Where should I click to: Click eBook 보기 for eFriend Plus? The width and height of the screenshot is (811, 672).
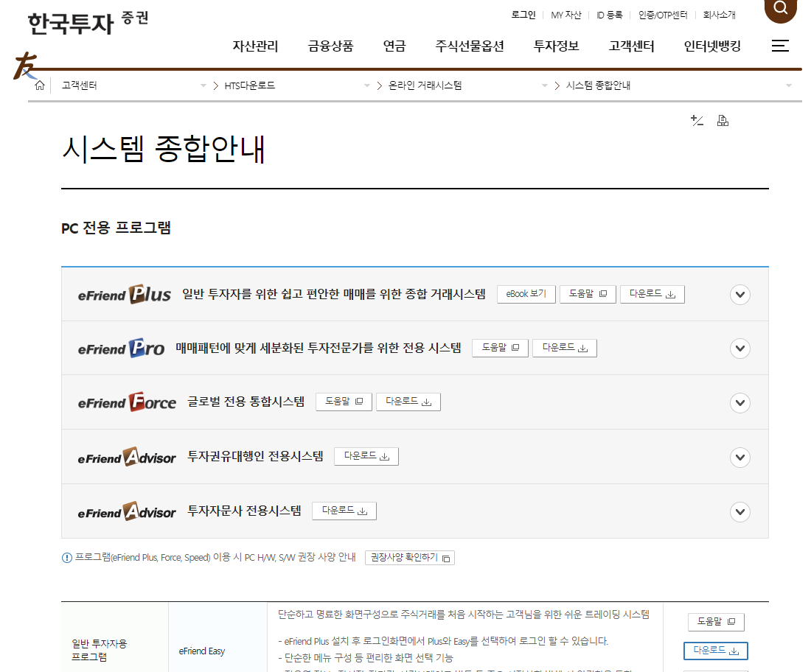[526, 294]
